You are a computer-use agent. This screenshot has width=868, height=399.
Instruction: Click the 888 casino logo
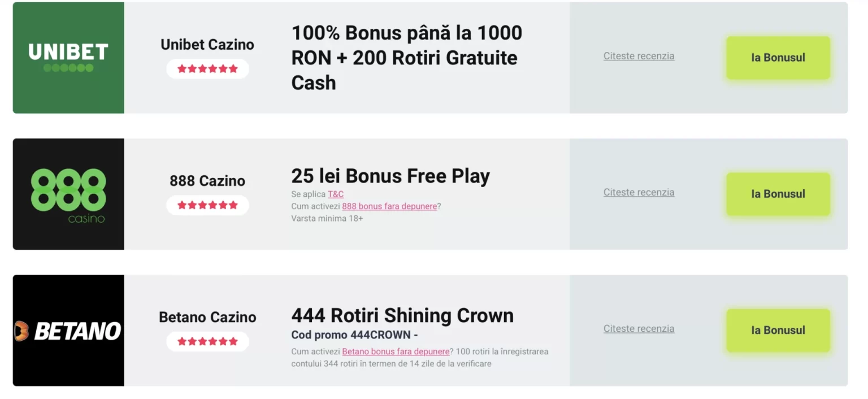click(68, 194)
